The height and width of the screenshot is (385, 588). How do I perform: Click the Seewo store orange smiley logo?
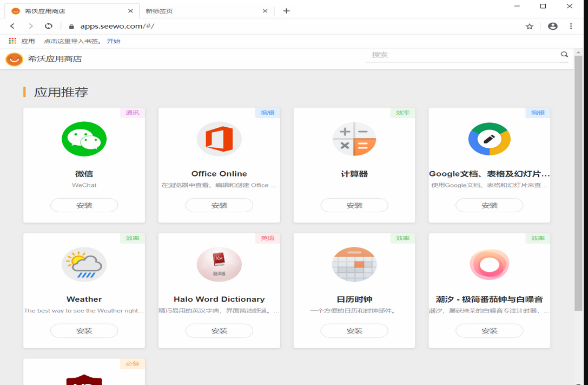[14, 59]
